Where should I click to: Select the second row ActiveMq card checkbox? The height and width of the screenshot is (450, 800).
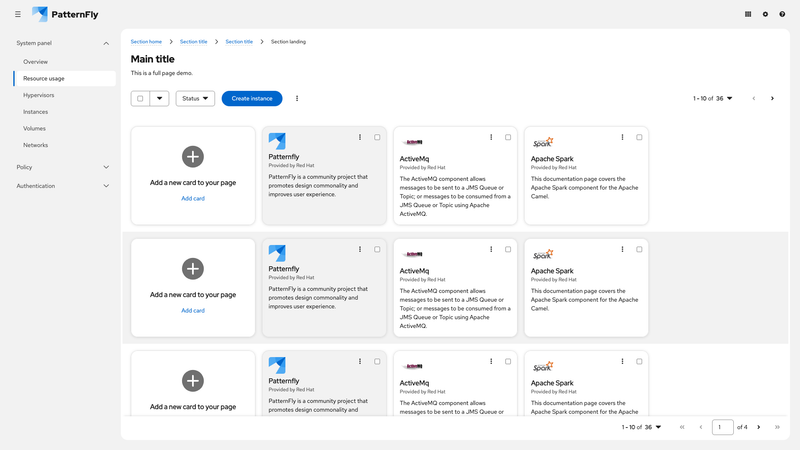coord(508,249)
